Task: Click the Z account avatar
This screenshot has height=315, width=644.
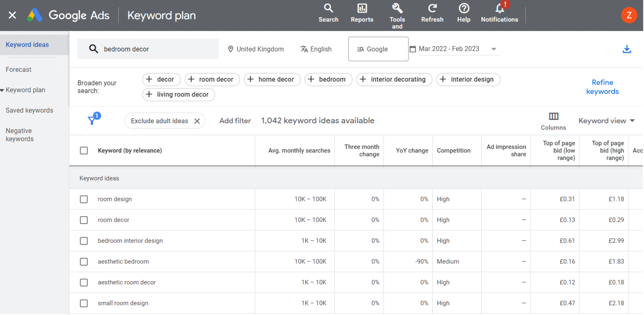Action: pos(629,16)
